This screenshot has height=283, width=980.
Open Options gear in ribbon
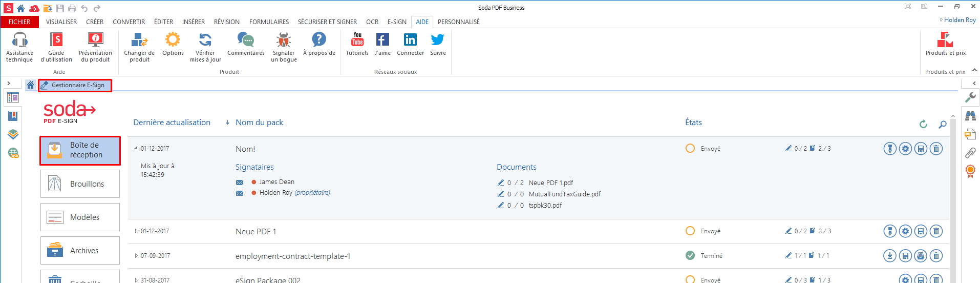coord(173,44)
